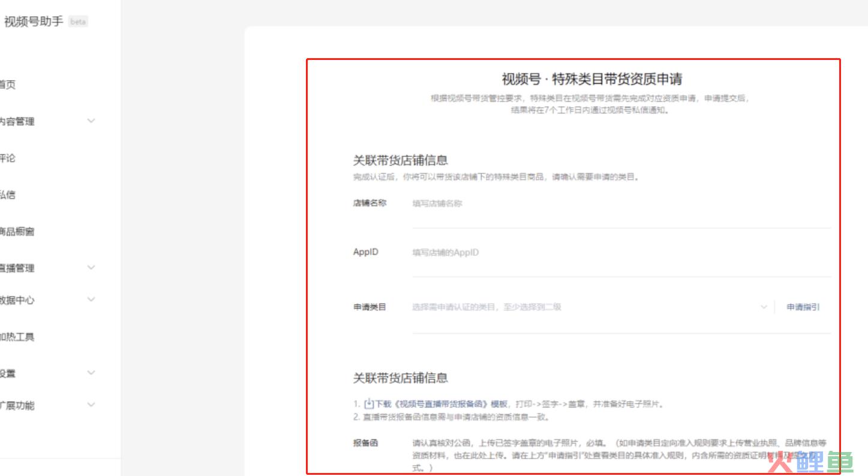Viewport: 868px width, 476px height.
Task: Open the 内容管理 sidebar menu
Action: point(17,121)
